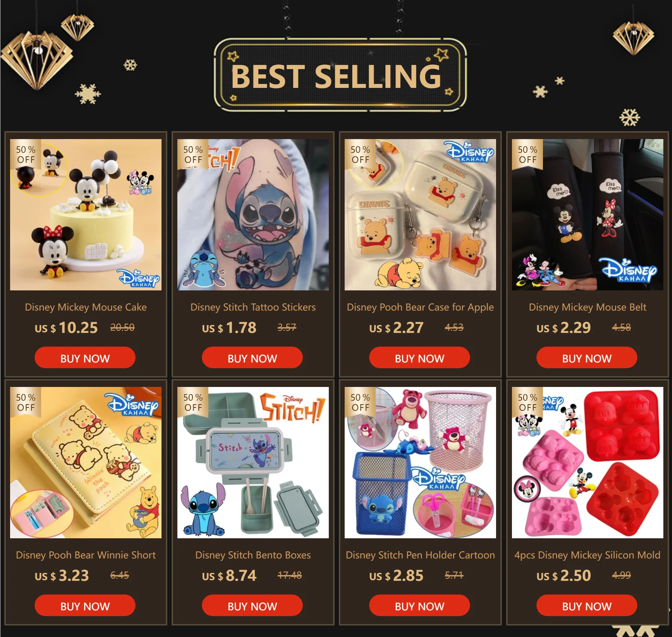The height and width of the screenshot is (637, 672).
Task: Open the Stitch pen holder product image
Action: (420, 463)
